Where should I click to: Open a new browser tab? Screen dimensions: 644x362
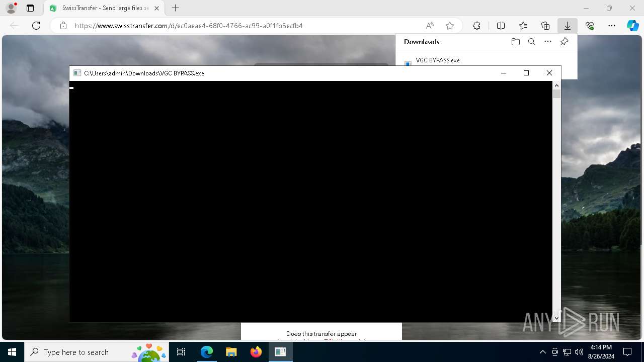pos(175,8)
